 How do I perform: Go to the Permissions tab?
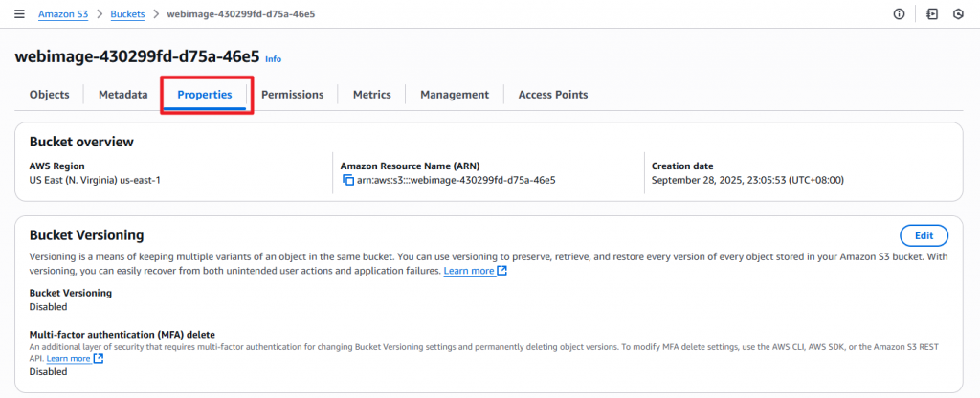292,95
